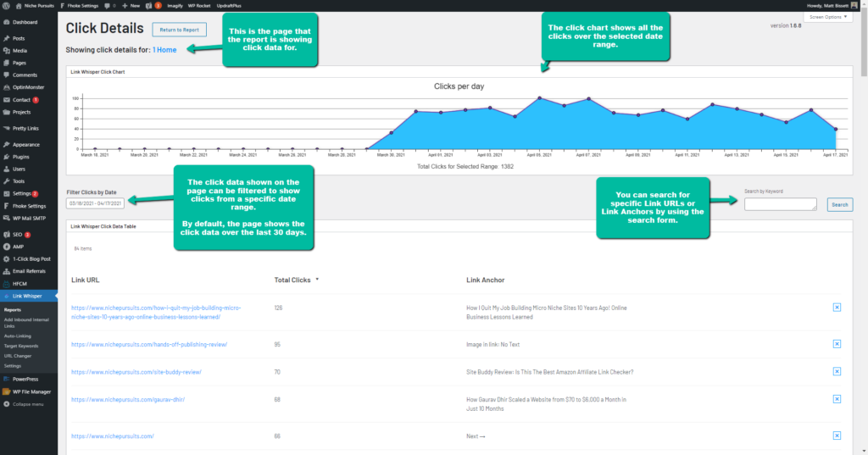The image size is (868, 455).
Task: Open PowerPress in sidebar
Action: click(x=25, y=380)
